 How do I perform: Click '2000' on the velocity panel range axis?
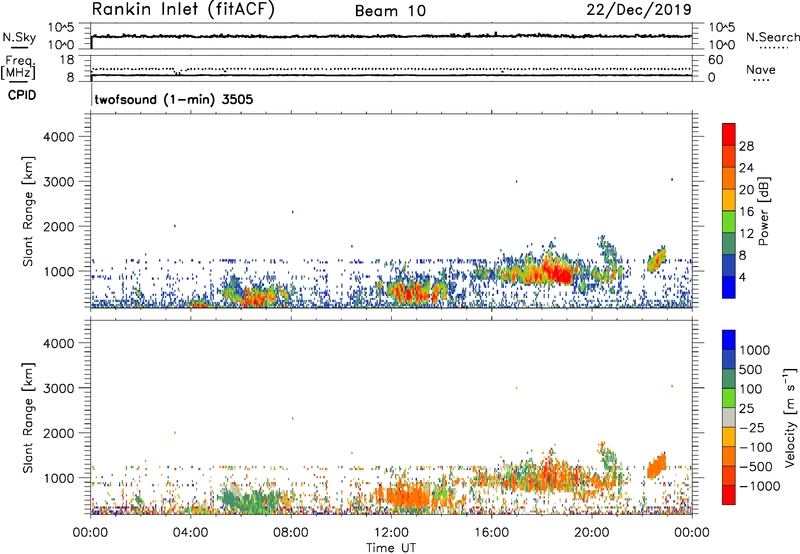pos(59,433)
